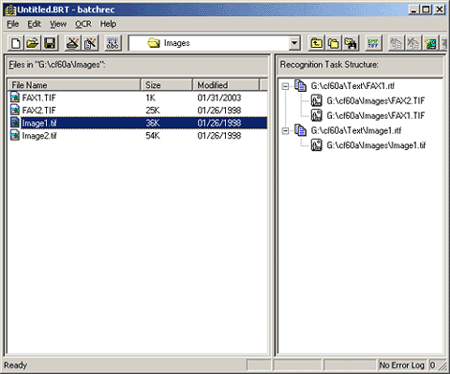Sort files by the Modified column header
The height and width of the screenshot is (374, 450).
[x=226, y=85]
